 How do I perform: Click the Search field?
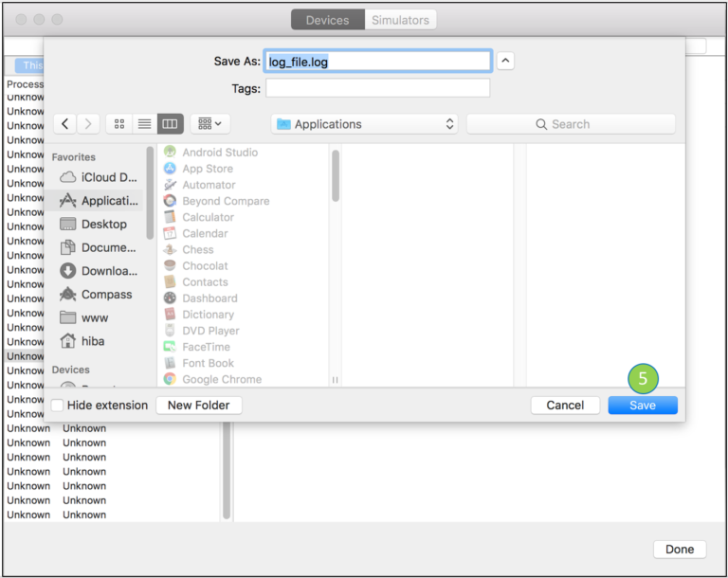point(571,124)
